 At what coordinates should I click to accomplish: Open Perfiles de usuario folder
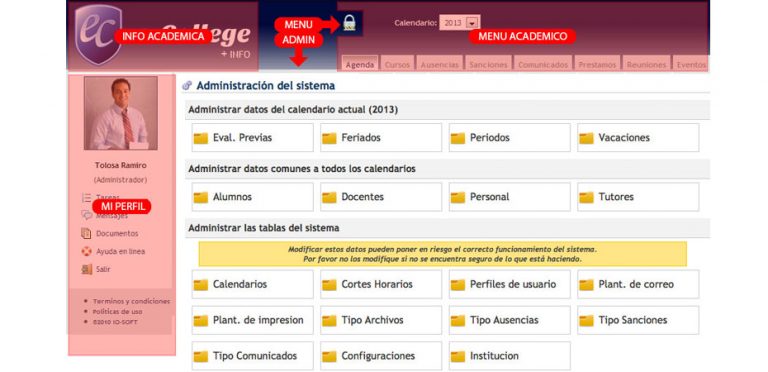(509, 284)
